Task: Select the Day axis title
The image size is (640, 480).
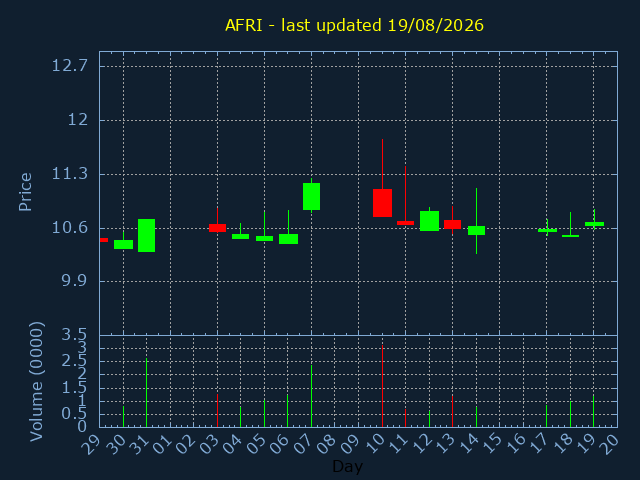Action: tap(347, 466)
